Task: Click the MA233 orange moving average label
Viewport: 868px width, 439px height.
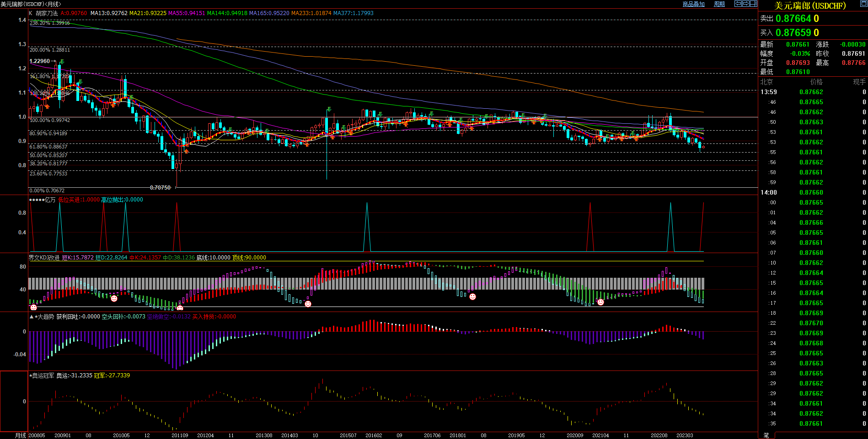Action: tap(311, 13)
